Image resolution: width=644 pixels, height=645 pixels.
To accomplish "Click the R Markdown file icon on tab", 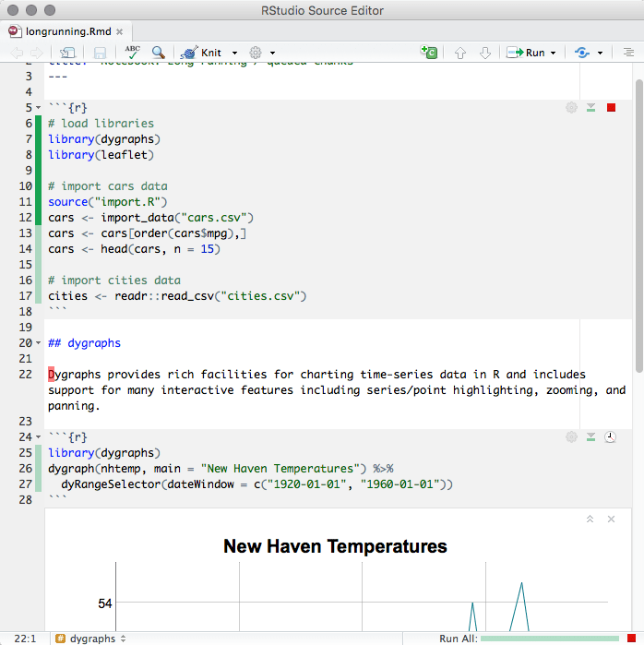I will coord(15,31).
